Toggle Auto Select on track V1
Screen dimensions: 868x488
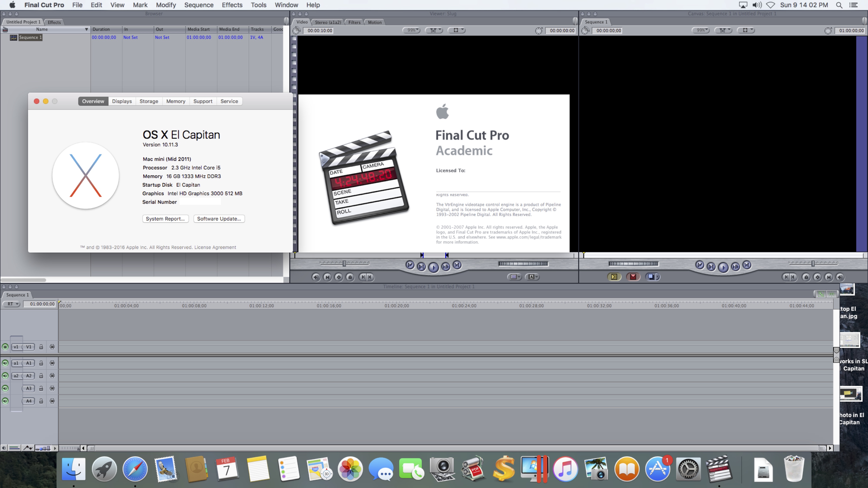click(x=52, y=347)
